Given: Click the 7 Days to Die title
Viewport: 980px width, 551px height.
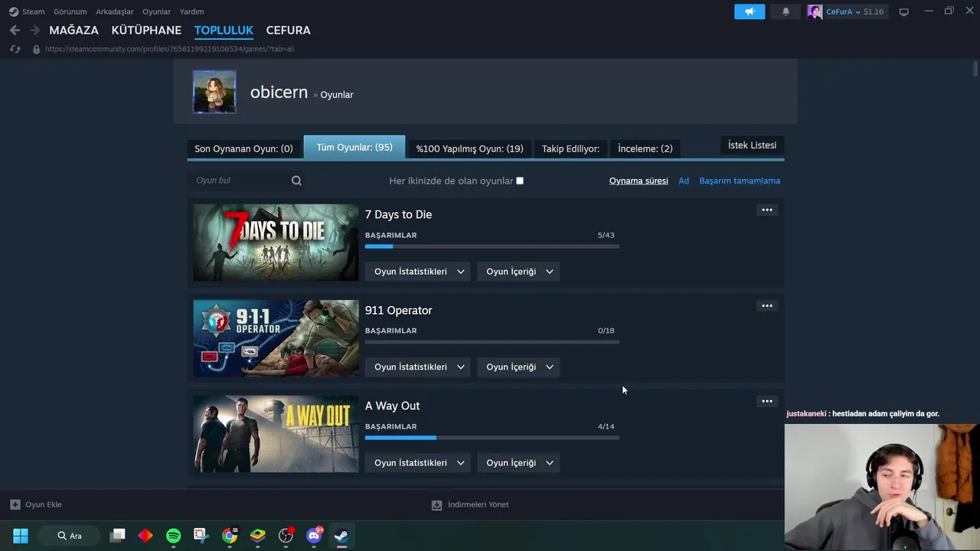Looking at the screenshot, I should point(398,214).
